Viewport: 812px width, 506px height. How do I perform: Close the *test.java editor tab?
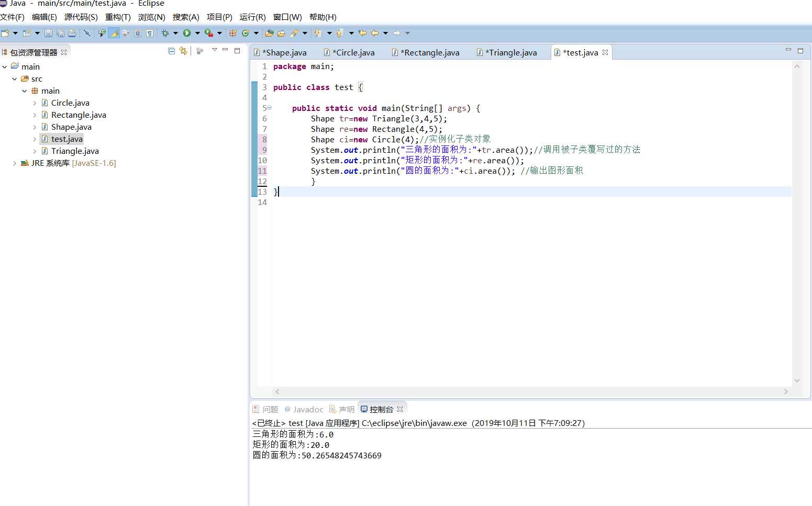[605, 52]
